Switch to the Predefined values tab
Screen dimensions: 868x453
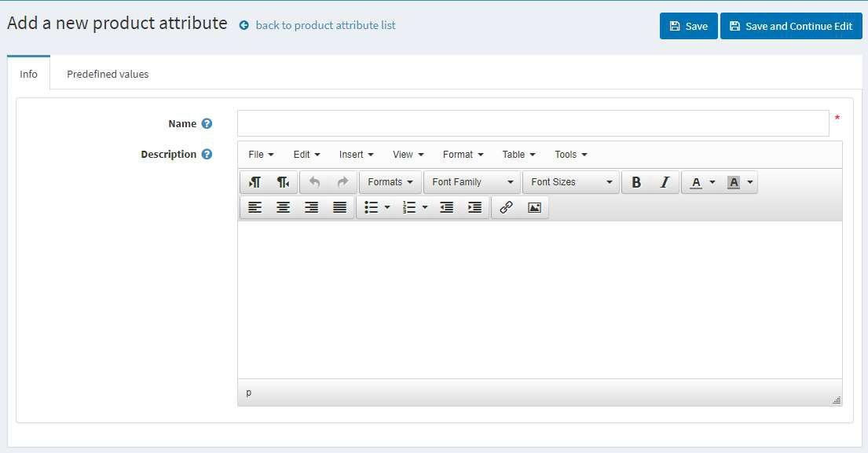click(108, 74)
